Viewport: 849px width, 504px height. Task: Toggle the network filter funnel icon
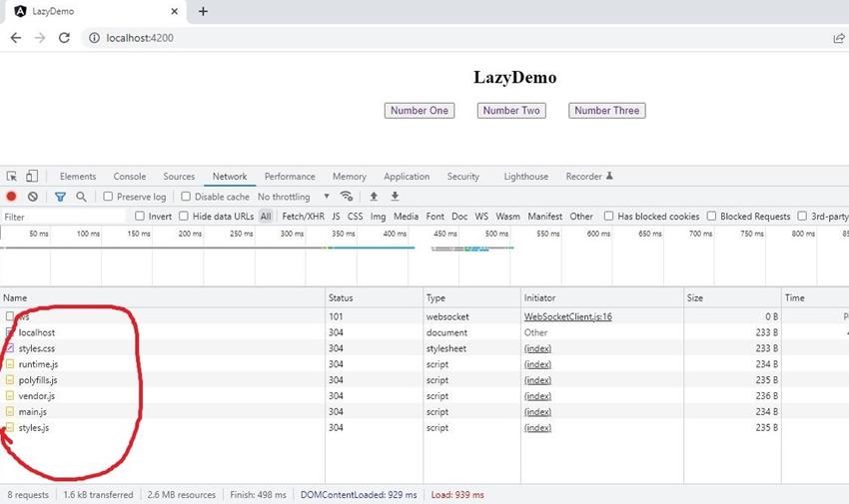(x=60, y=197)
